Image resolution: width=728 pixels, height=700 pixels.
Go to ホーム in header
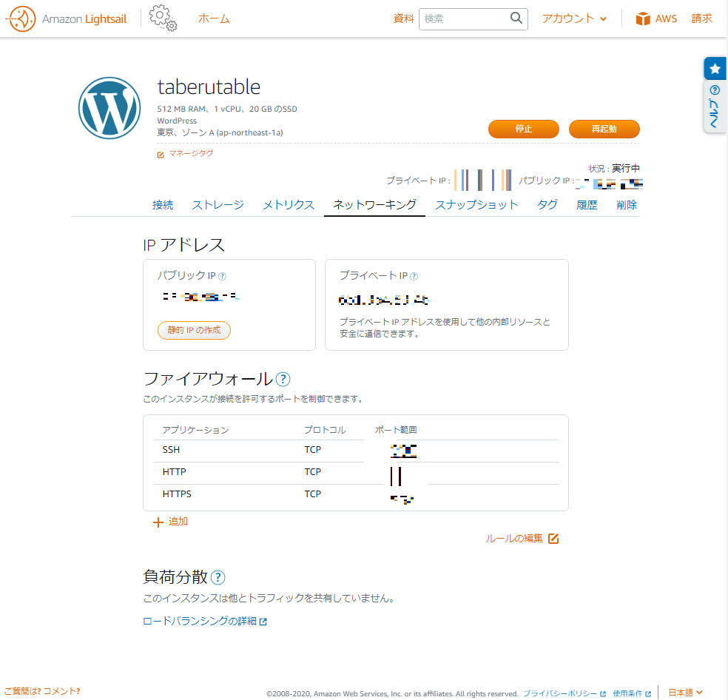coord(214,18)
